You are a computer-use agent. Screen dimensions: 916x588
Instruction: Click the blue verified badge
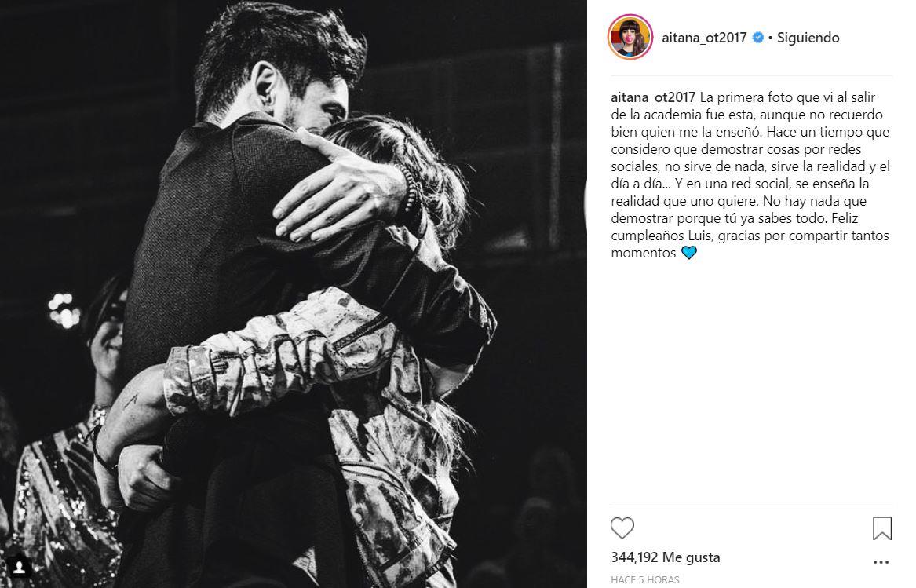coord(757,38)
